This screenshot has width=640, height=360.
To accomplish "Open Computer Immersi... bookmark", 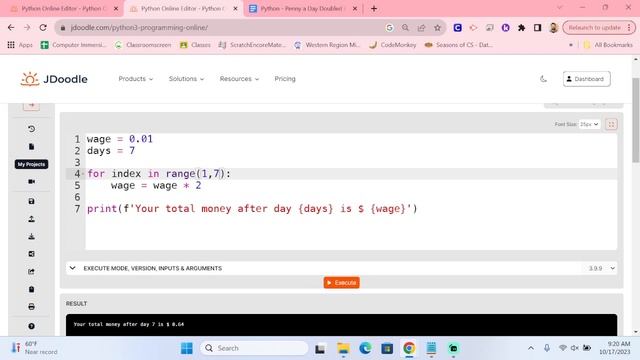I will pyautogui.click(x=73, y=45).
